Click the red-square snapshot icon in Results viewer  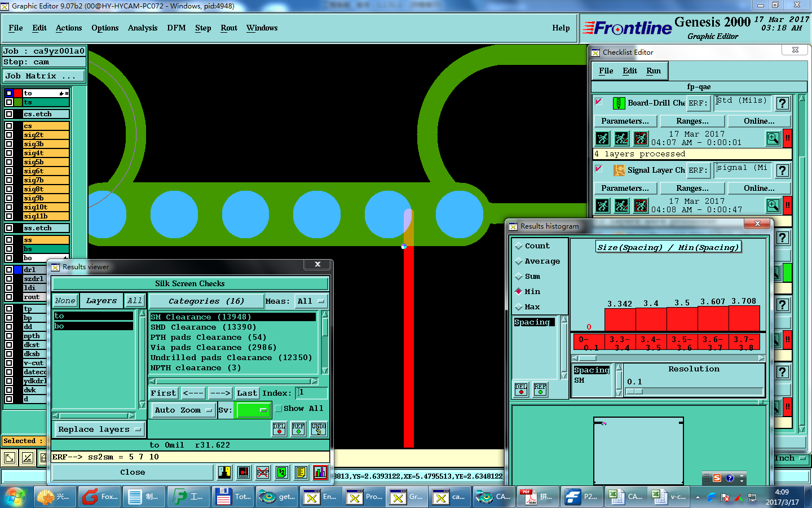pyautogui.click(x=244, y=472)
